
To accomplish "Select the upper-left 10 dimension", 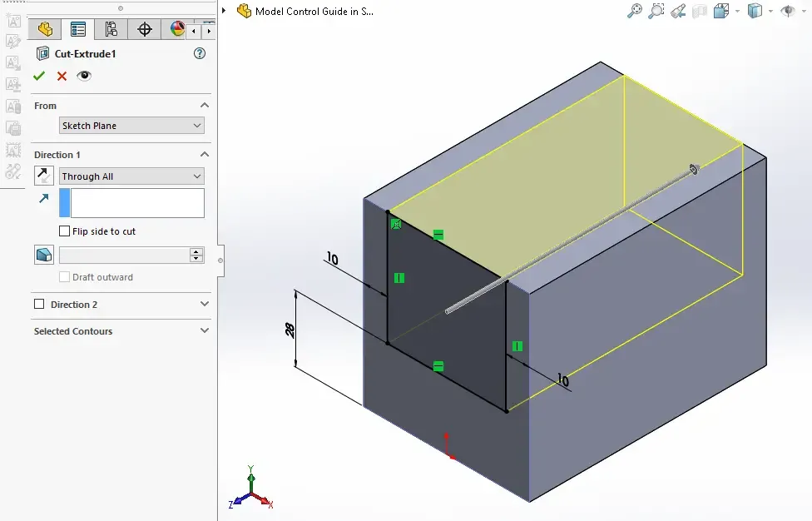I will click(333, 259).
